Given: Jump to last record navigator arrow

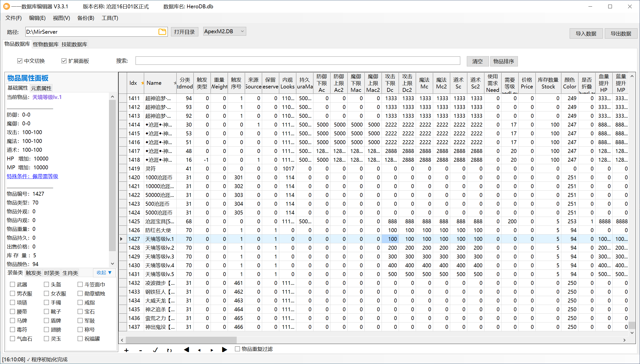Looking at the screenshot, I should point(224,350).
